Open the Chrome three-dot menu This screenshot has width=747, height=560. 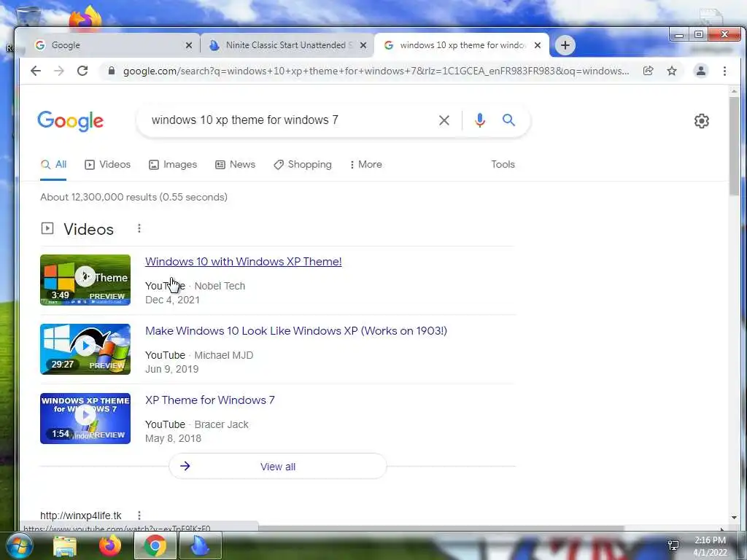(x=724, y=71)
